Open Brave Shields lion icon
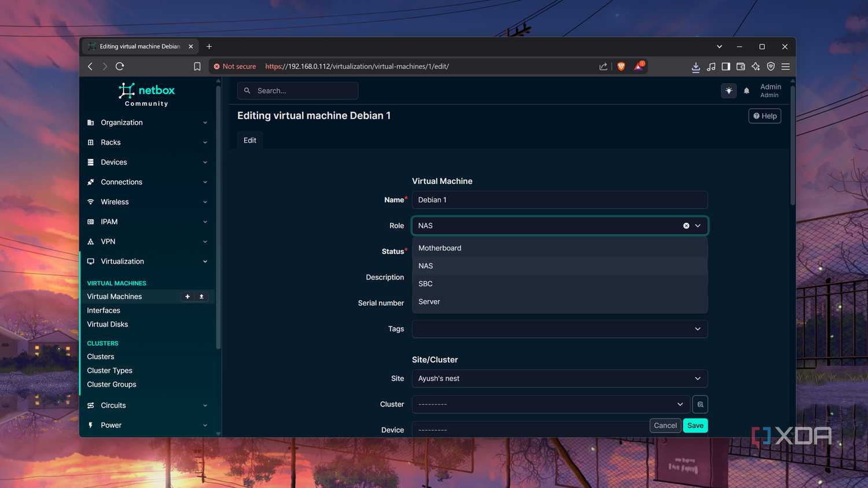This screenshot has height=488, width=868. (621, 66)
